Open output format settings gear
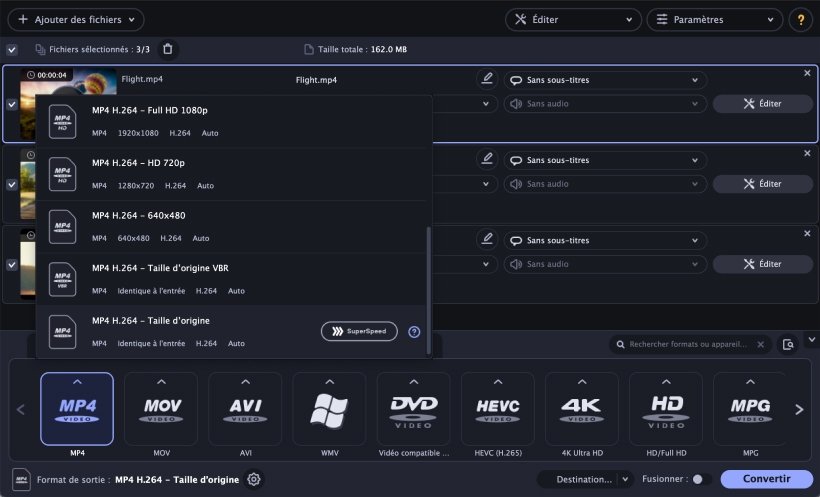 [x=254, y=479]
